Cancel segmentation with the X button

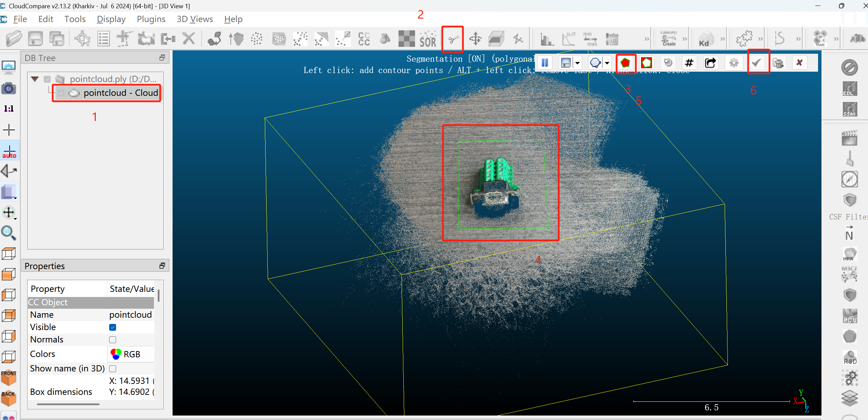point(800,63)
